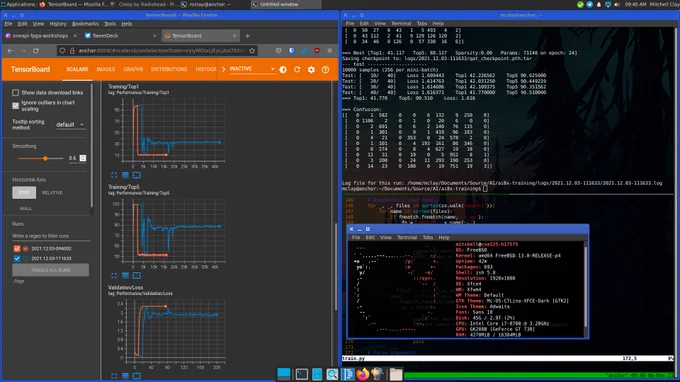Viewport: 680px width, 382px height.
Task: Click the Firefox address bar URL
Action: tap(161, 51)
